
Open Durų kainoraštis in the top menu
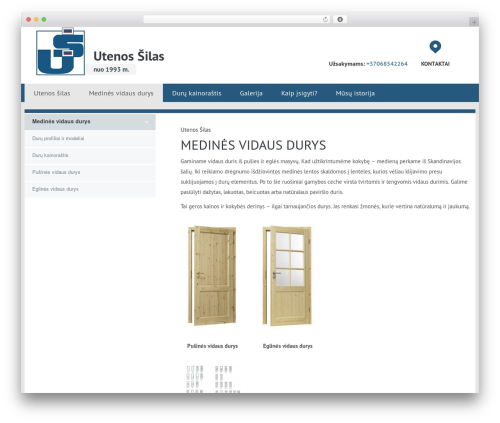point(197,93)
